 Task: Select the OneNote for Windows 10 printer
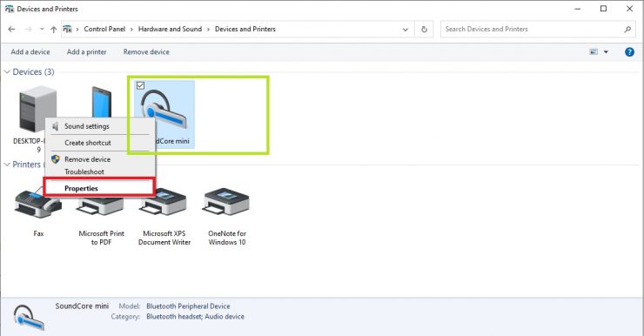tap(226, 202)
